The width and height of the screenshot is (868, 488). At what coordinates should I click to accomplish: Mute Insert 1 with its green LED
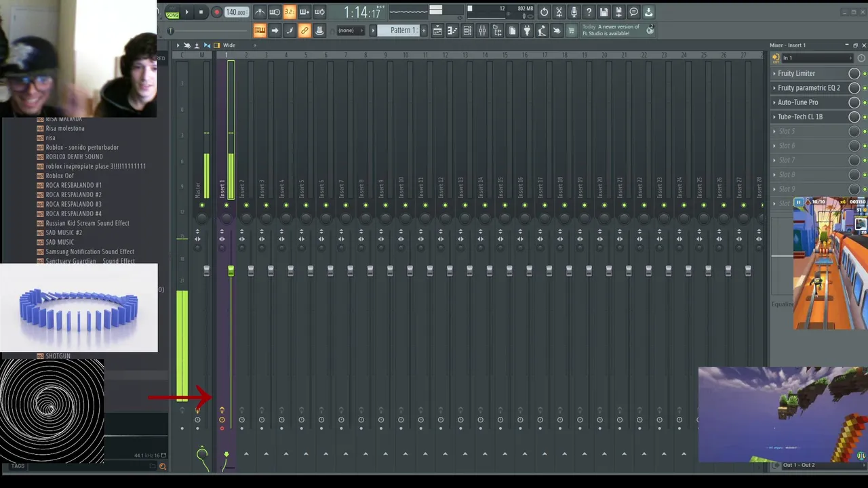coord(226,205)
